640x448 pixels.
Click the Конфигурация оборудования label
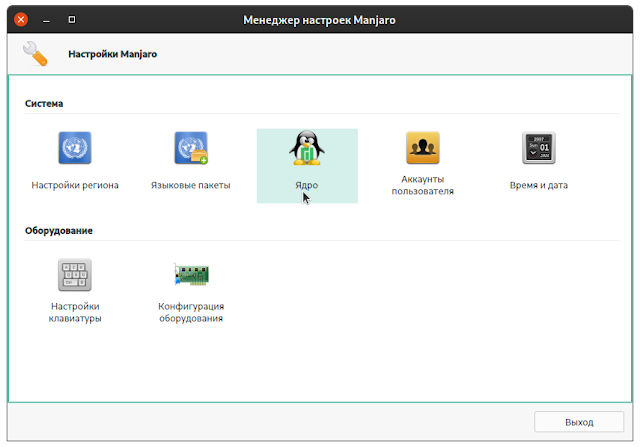[x=191, y=312]
